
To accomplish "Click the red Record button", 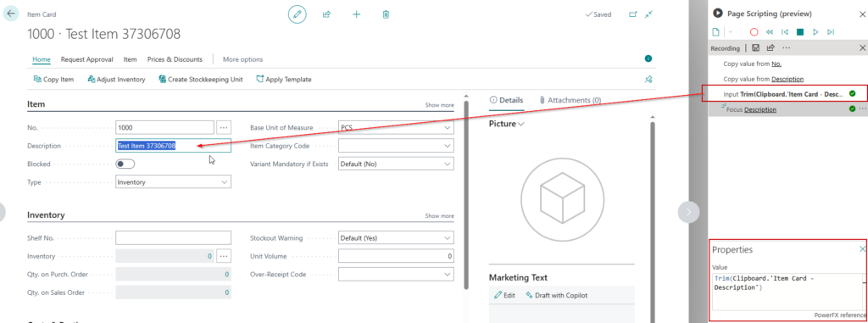I will [754, 32].
